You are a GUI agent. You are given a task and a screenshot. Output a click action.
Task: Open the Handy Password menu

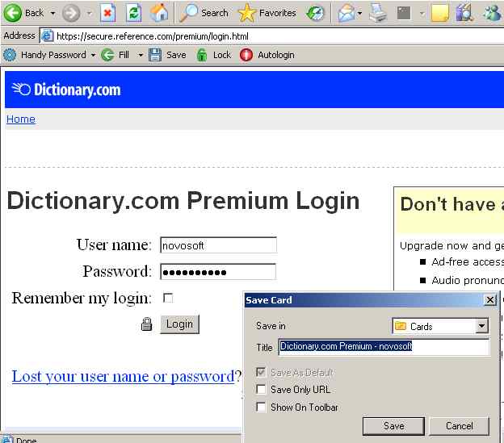(53, 55)
